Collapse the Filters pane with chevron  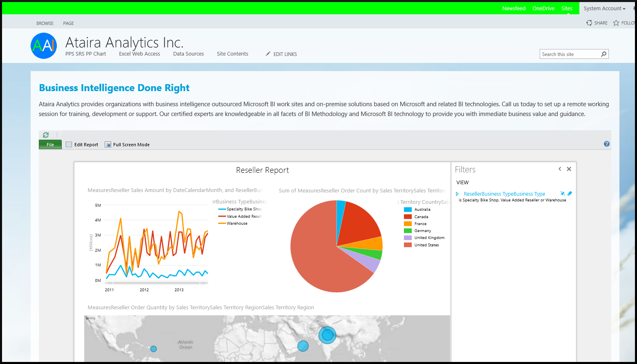[x=560, y=169]
